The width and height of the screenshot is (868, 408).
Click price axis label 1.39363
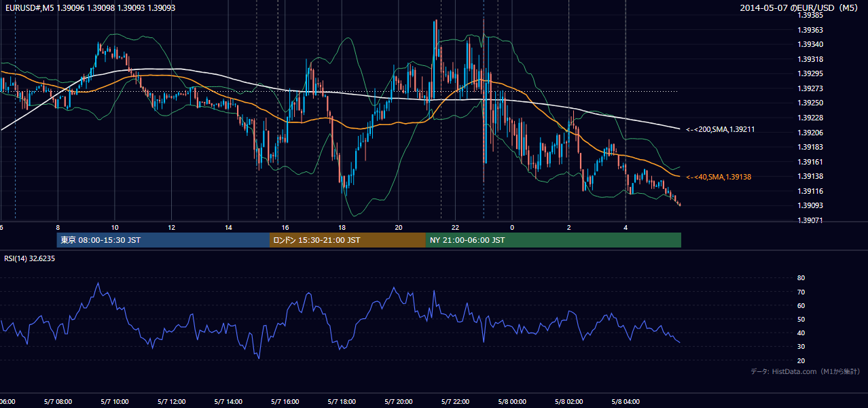(x=812, y=30)
